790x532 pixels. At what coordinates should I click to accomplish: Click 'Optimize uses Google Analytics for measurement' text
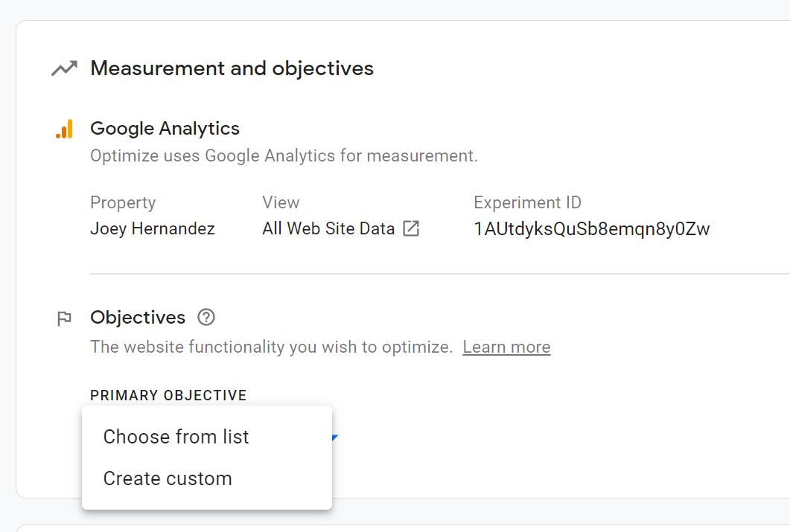(284, 156)
